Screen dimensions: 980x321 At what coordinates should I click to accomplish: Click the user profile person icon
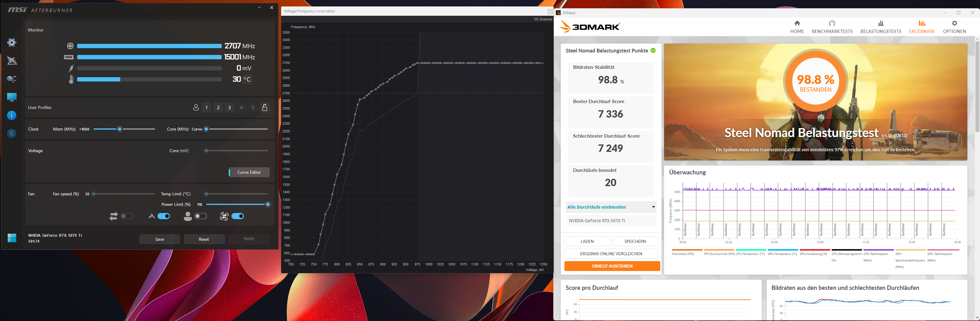point(196,108)
